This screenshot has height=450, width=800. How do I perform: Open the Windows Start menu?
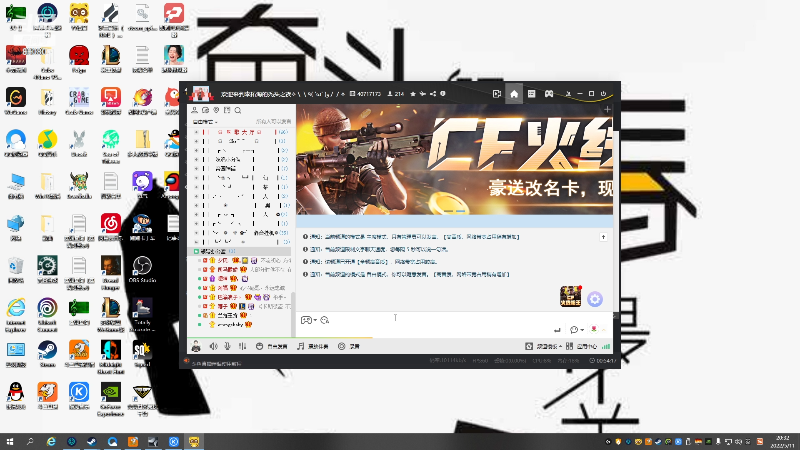(x=10, y=441)
